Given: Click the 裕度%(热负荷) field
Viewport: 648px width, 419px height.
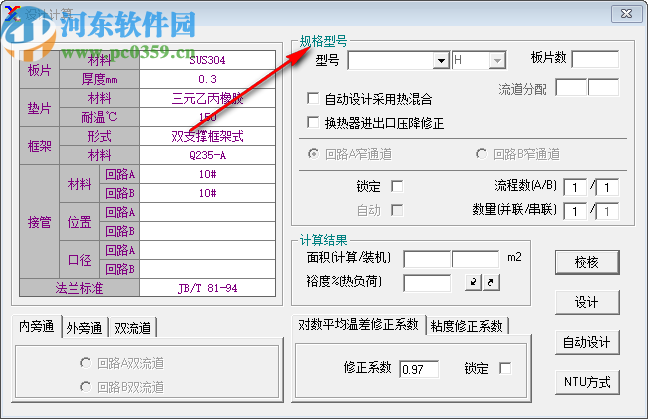Looking at the screenshot, I should pos(427,283).
